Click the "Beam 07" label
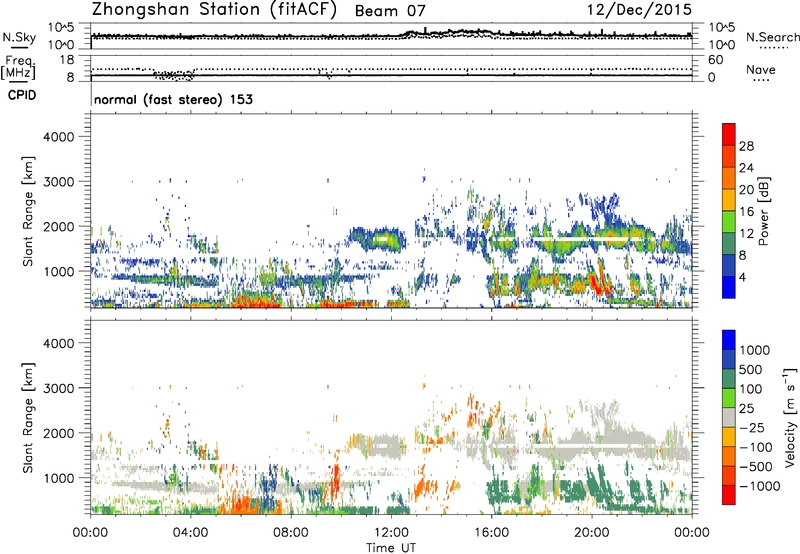 (390, 11)
